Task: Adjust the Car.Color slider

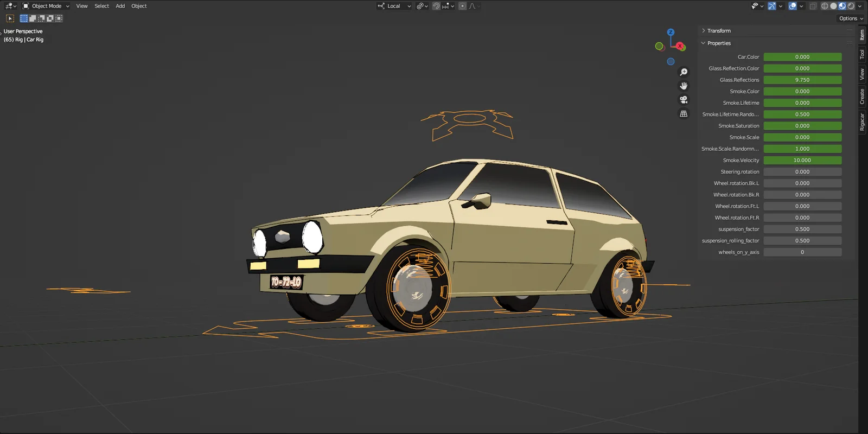Action: pos(802,57)
